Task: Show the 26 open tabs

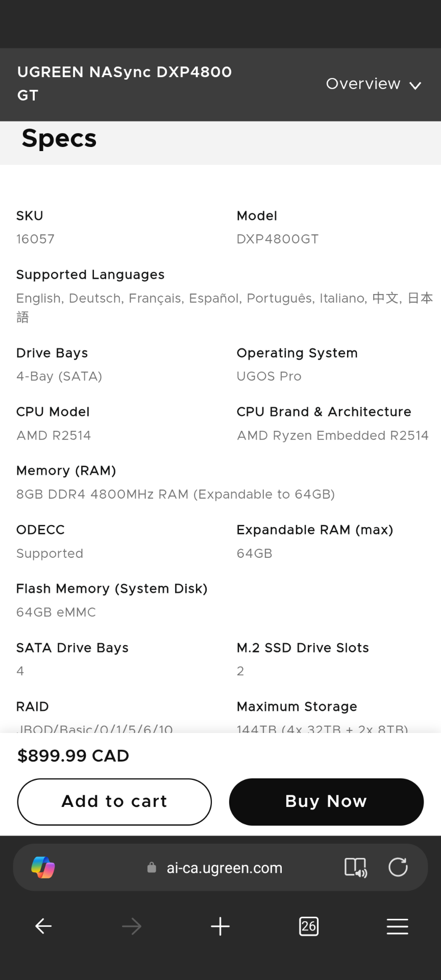Action: click(x=309, y=926)
